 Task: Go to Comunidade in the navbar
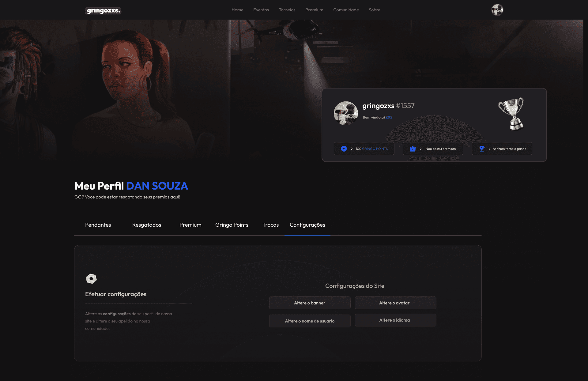tap(346, 10)
